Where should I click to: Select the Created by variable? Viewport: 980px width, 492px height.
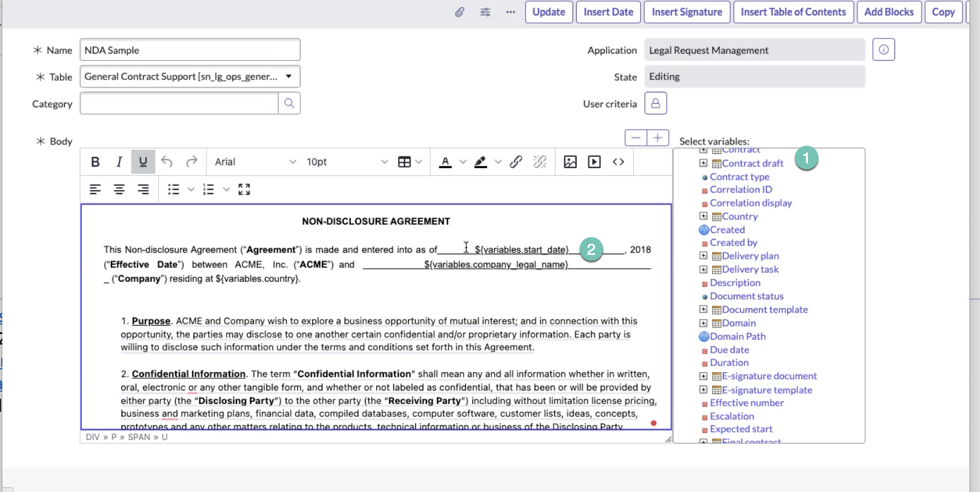[x=734, y=242]
